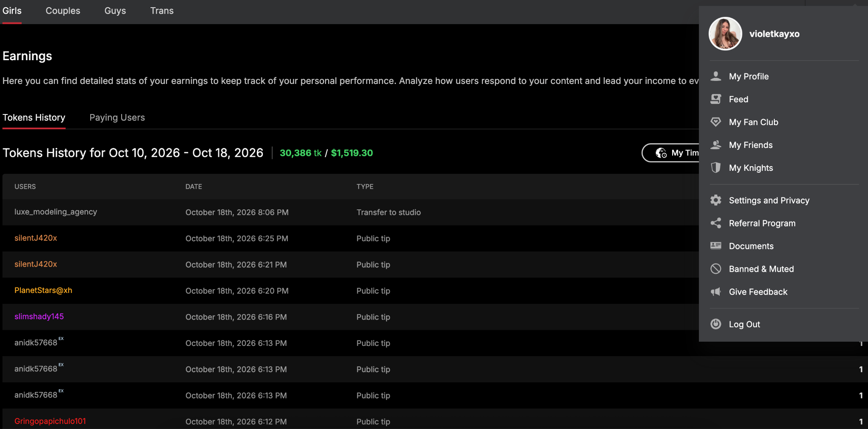Viewport: 868px width, 429px height.
Task: Click the globe clock icon in My Time button
Action: coord(661,153)
